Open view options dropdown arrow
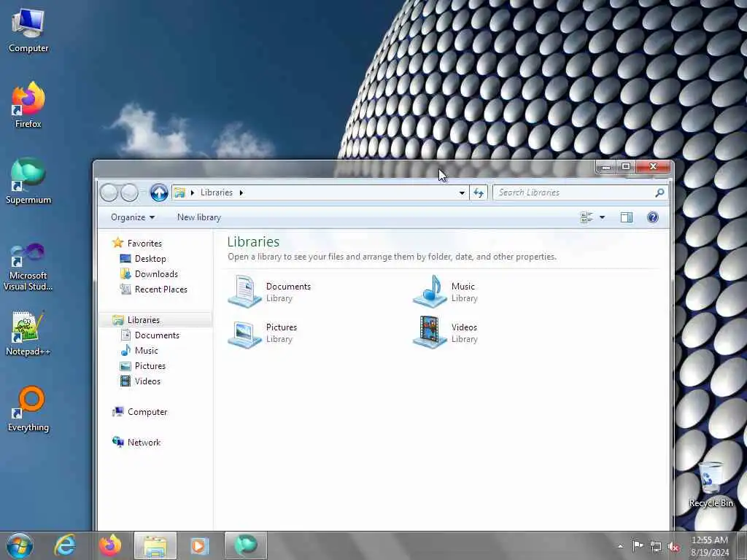Viewport: 747px width, 560px height. [x=602, y=217]
